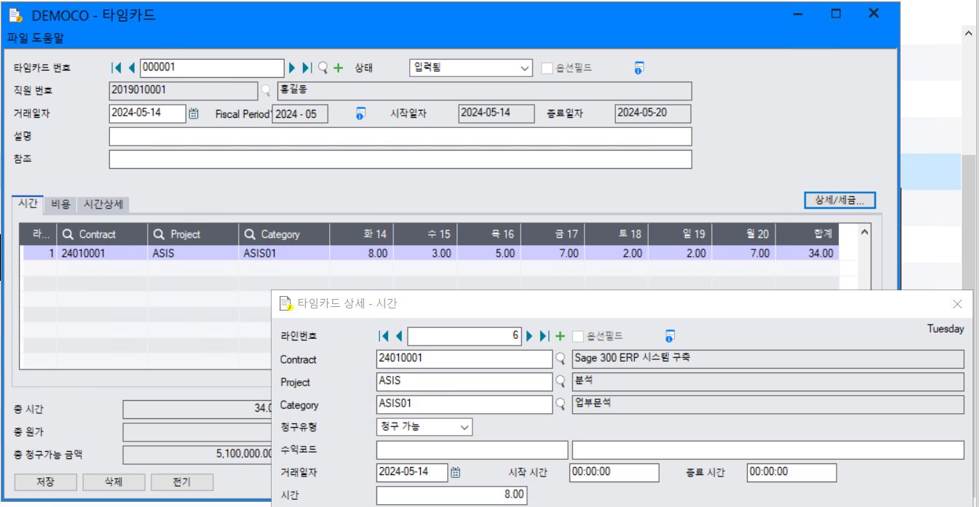Click the 시간 field showing 8.00
Image resolution: width=980 pixels, height=507 pixels.
click(451, 495)
